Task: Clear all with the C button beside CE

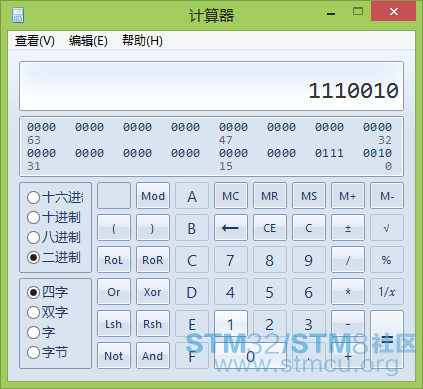Action: 309,228
